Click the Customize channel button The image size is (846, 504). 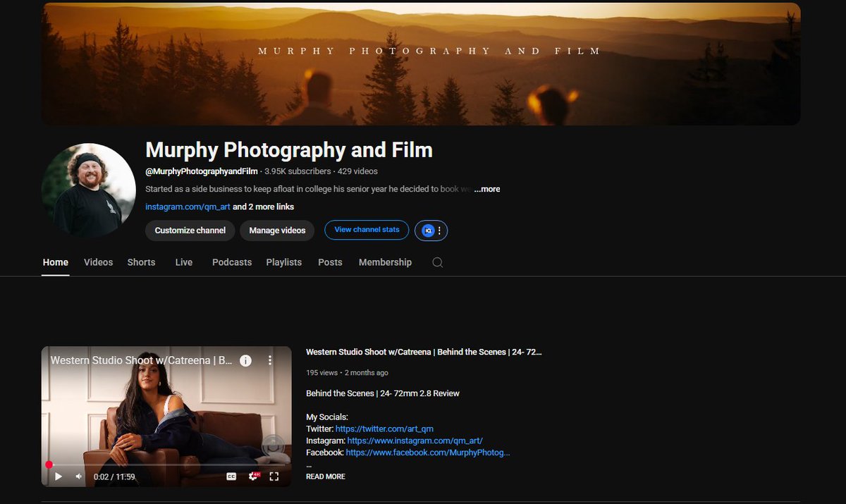[190, 231]
